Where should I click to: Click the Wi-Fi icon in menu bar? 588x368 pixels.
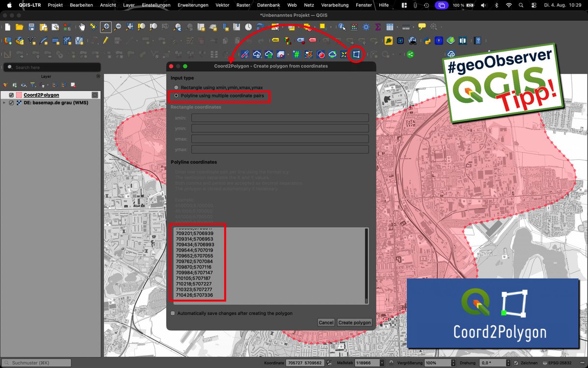(509, 5)
